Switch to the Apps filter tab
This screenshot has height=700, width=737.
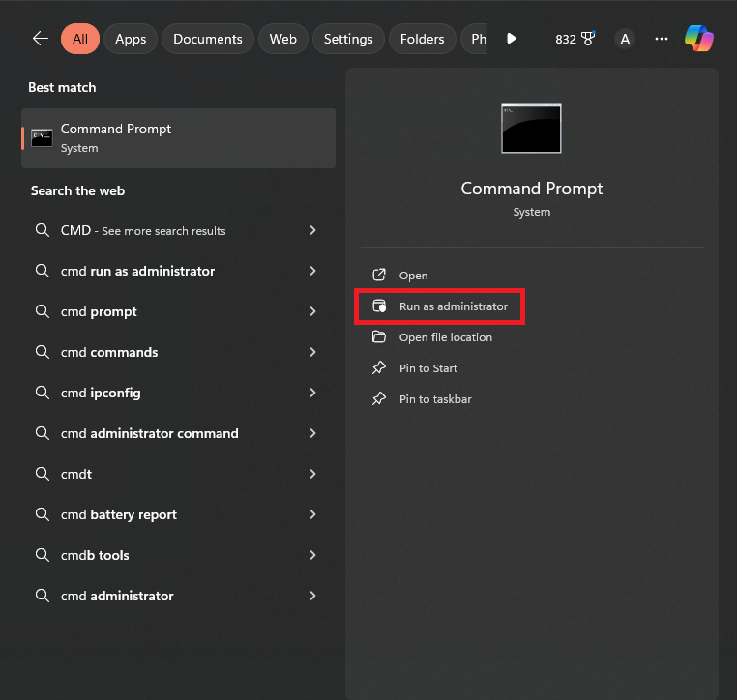pyautogui.click(x=131, y=39)
